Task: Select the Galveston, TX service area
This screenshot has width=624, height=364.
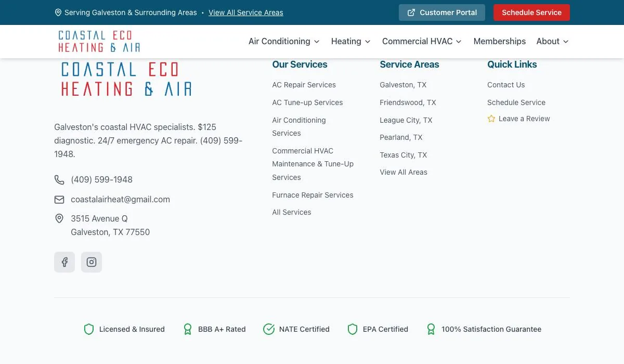Action: tap(403, 85)
